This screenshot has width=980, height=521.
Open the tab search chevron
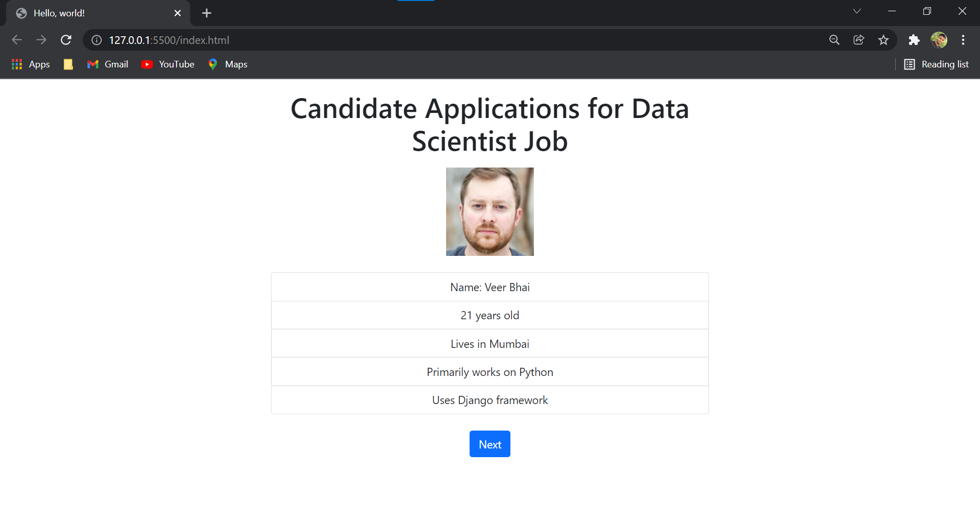point(857,11)
